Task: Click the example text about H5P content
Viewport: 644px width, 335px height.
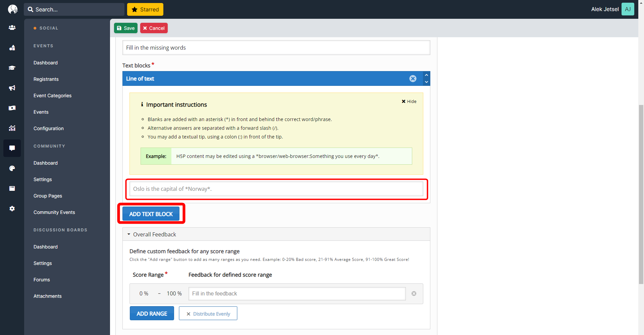Action: (x=278, y=156)
